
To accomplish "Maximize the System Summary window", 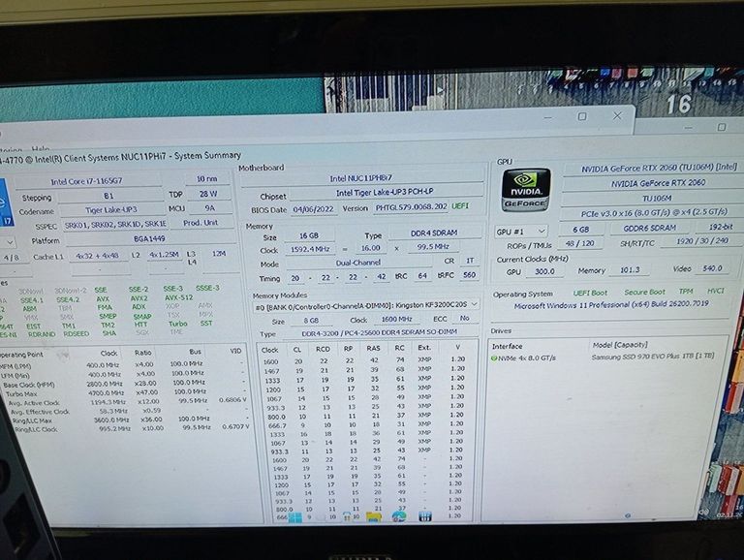I will click(582, 116).
